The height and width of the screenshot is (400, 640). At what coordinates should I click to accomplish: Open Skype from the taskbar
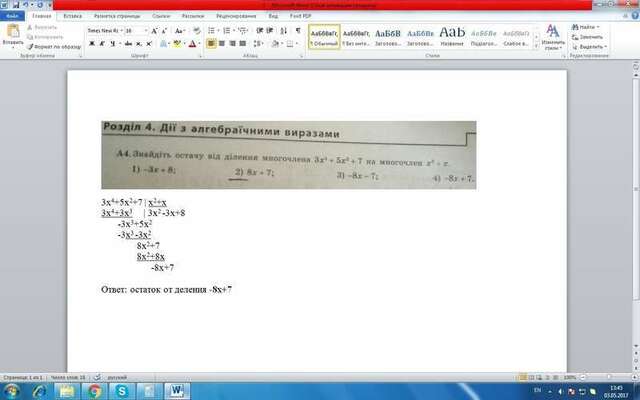click(122, 391)
